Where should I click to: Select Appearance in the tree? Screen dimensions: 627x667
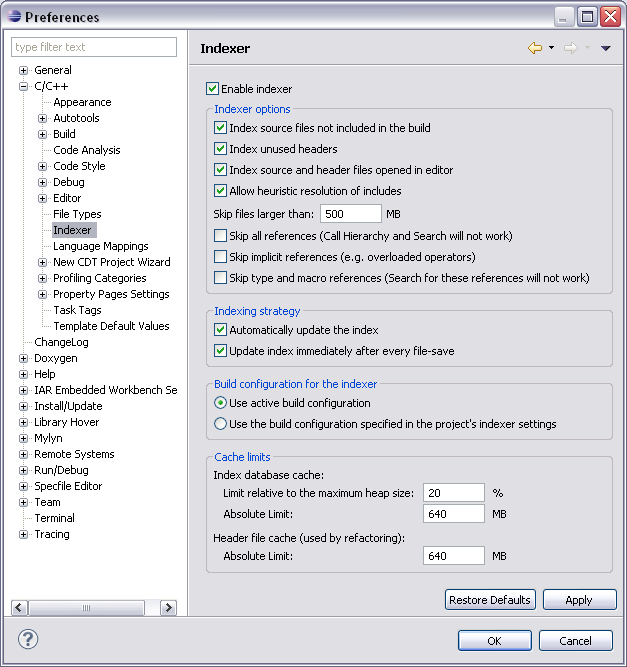coord(82,102)
